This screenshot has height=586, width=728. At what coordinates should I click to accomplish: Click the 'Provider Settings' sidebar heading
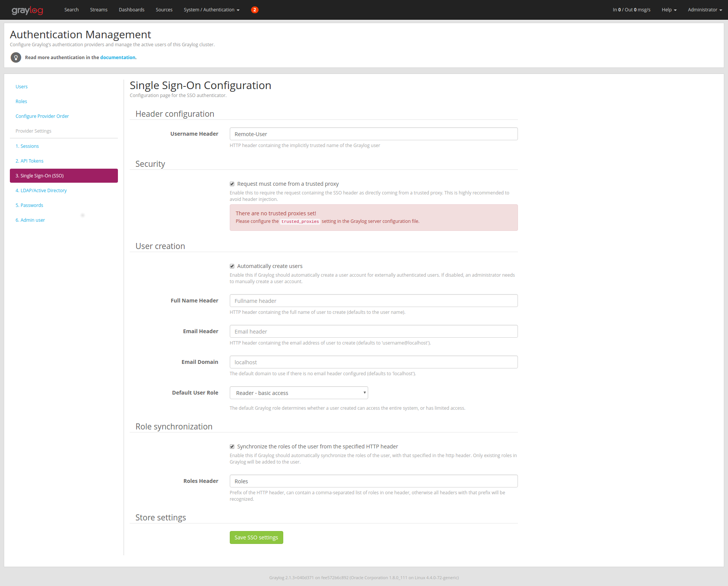(x=33, y=131)
